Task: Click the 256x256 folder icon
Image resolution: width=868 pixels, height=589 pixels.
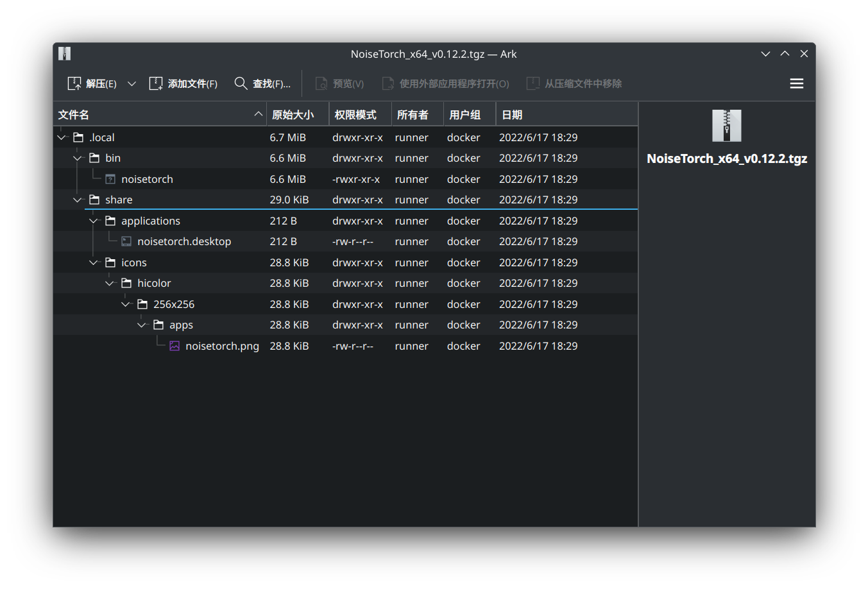Action: (142, 304)
